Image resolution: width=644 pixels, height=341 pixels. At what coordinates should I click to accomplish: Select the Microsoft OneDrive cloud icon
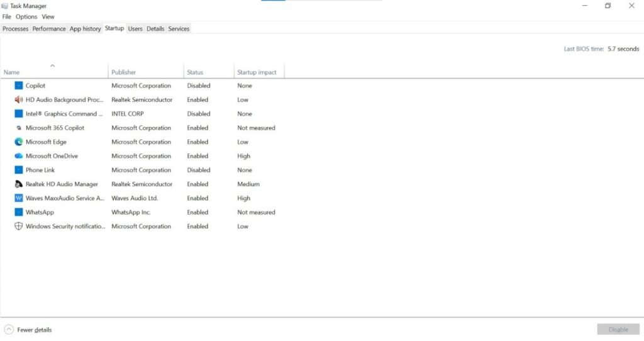tap(18, 156)
